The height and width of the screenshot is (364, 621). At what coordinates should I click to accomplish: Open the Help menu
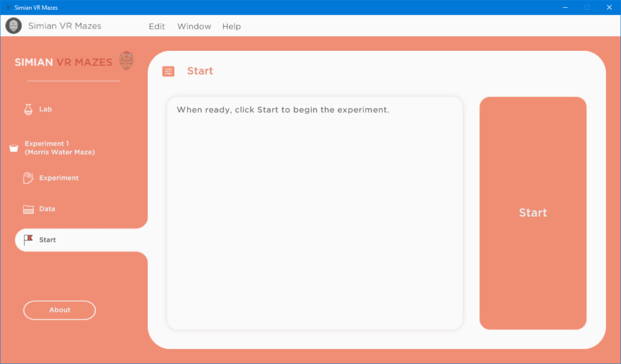click(231, 27)
